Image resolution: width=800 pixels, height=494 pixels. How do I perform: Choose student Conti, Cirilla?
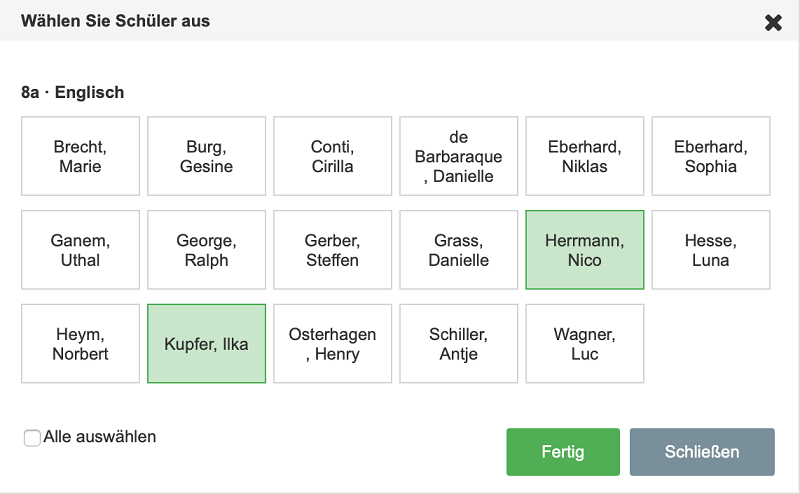[x=332, y=156]
